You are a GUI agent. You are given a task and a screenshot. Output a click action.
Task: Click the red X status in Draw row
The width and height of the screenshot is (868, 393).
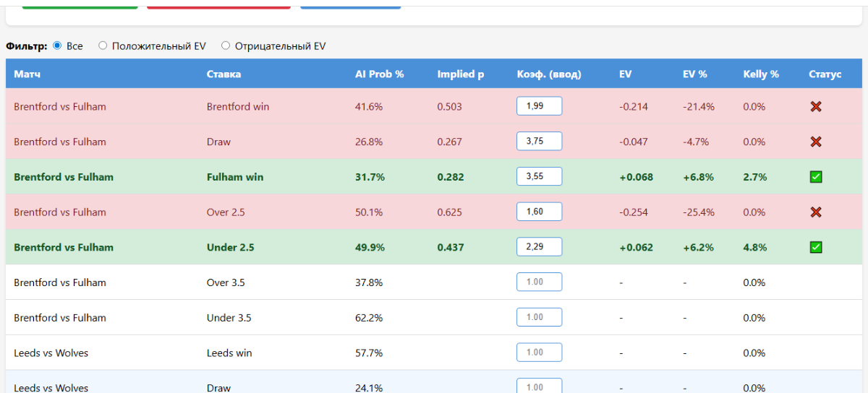[816, 142]
